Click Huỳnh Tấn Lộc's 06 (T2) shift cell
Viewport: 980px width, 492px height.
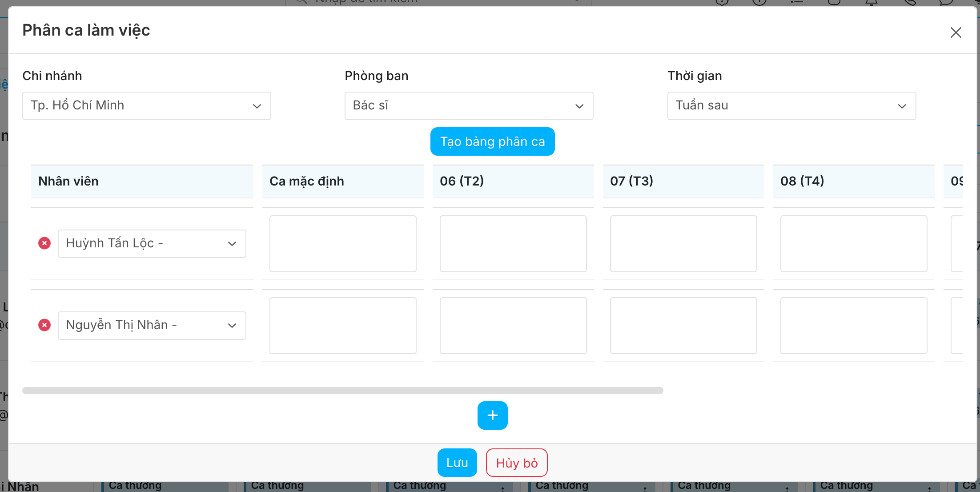[x=513, y=244]
